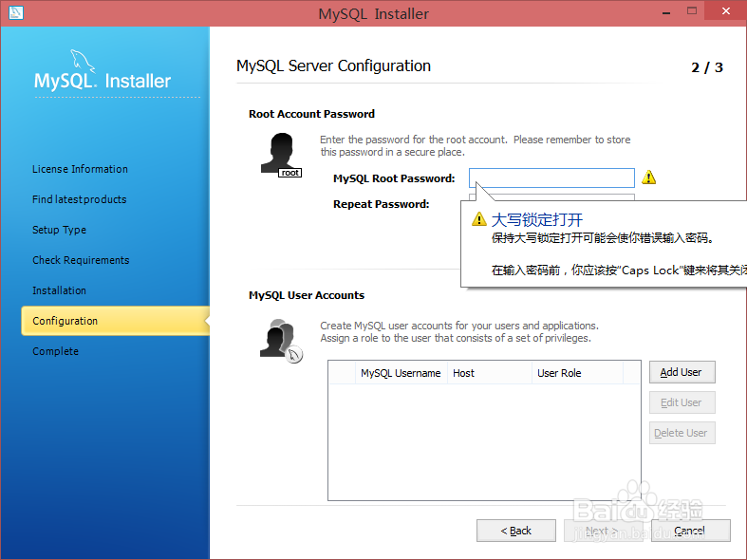Jump to the Complete step
This screenshot has width=747, height=560.
56,351
